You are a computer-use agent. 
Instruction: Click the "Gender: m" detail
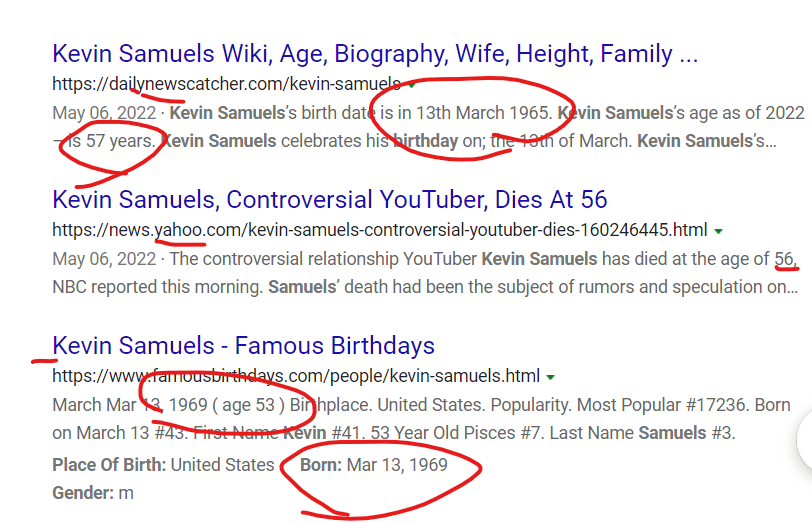click(93, 493)
